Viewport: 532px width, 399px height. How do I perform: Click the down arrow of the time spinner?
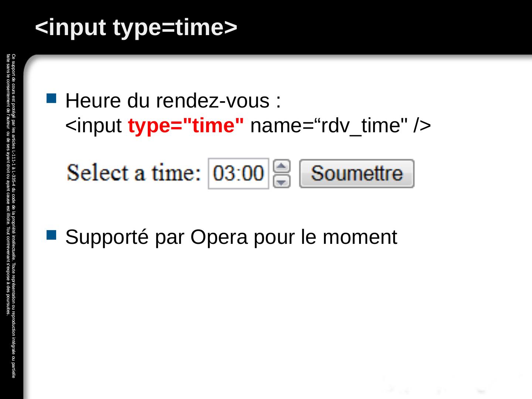282,181
